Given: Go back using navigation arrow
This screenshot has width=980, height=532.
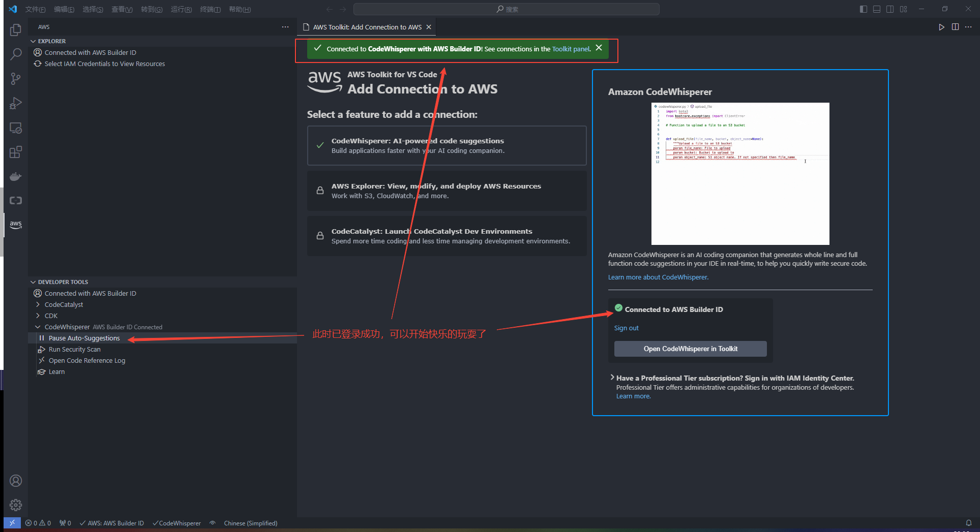Looking at the screenshot, I should pos(330,9).
